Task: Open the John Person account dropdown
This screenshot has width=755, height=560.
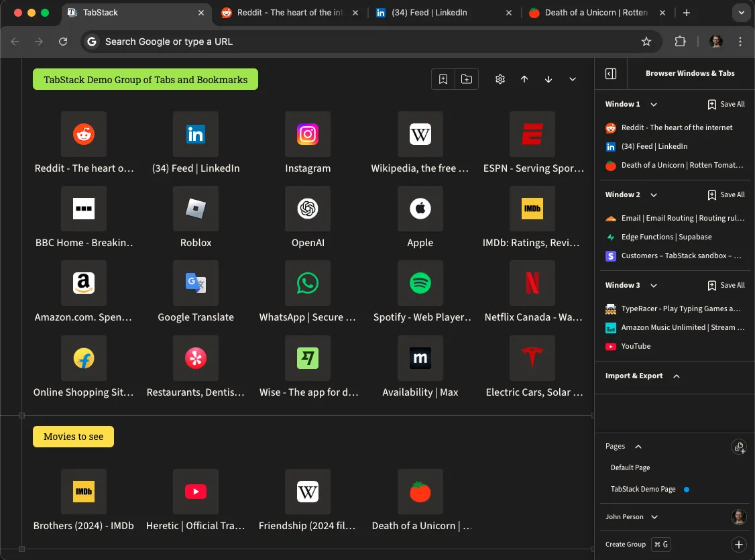Action: pos(654,517)
